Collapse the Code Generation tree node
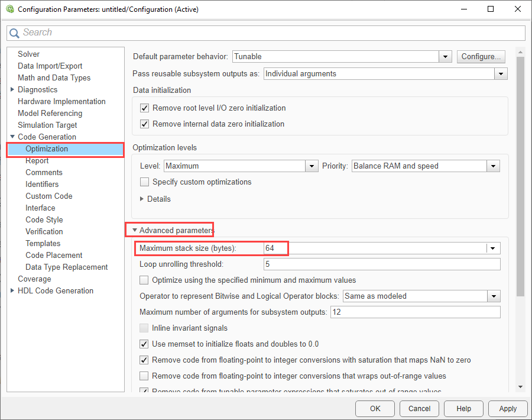Viewport: 532px width, 420px height. pyautogui.click(x=12, y=137)
